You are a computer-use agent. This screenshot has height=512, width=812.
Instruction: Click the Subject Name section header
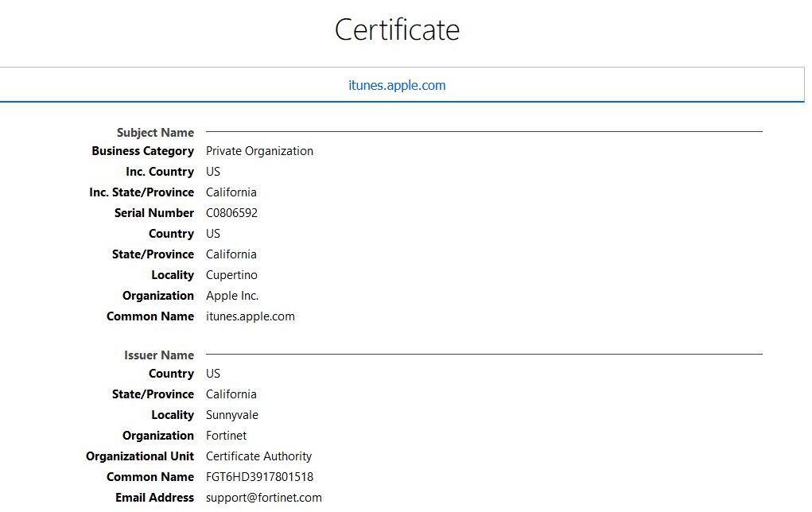coord(155,133)
